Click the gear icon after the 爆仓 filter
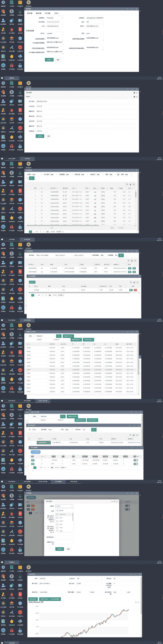Screen dimensions: 163x644 pos(118,174)
